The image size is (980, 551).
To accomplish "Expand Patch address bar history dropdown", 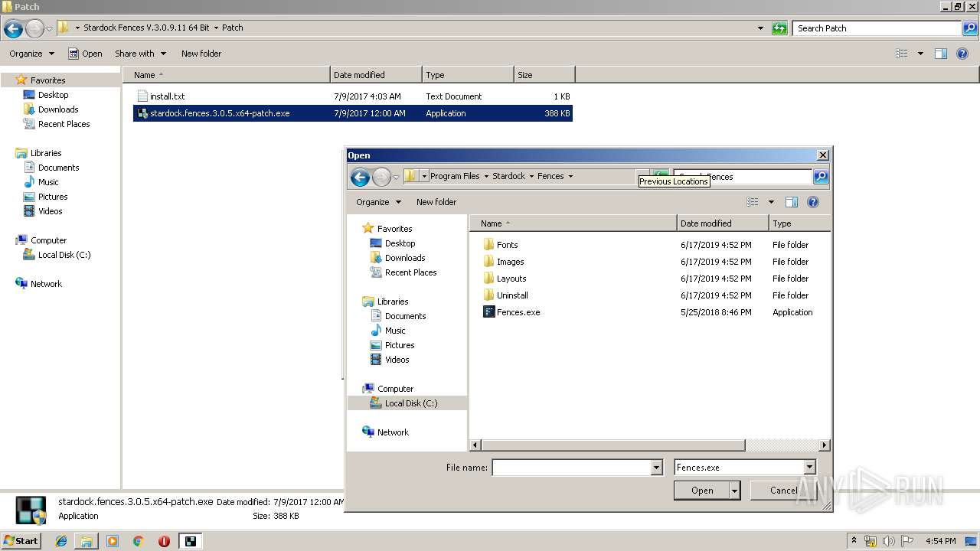I will point(760,28).
